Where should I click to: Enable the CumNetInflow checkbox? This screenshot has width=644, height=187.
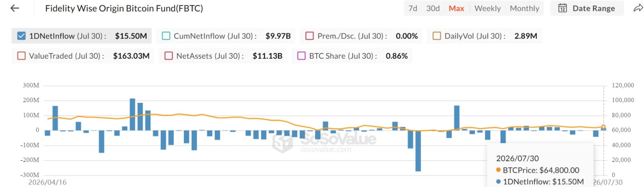166,36
